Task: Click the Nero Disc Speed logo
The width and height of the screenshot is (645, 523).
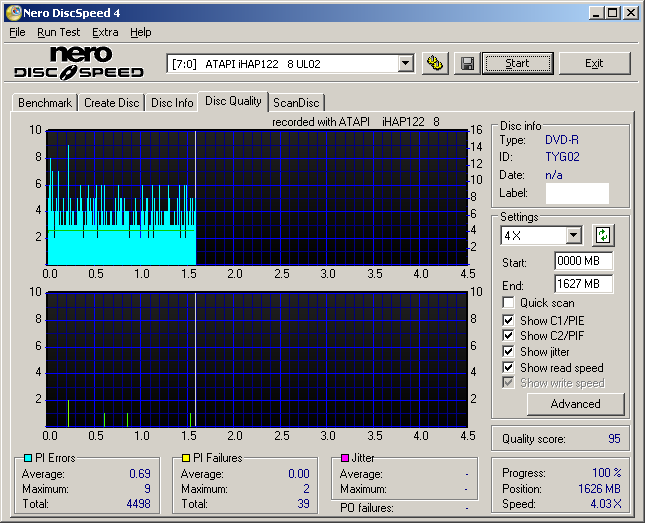Action: click(x=80, y=62)
